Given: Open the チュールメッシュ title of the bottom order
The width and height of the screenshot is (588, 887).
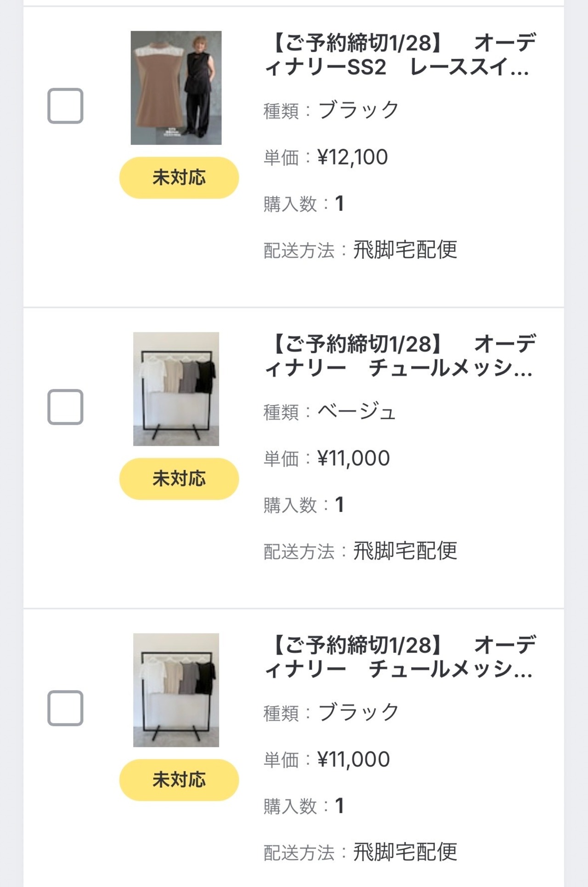Looking at the screenshot, I should tap(400, 657).
